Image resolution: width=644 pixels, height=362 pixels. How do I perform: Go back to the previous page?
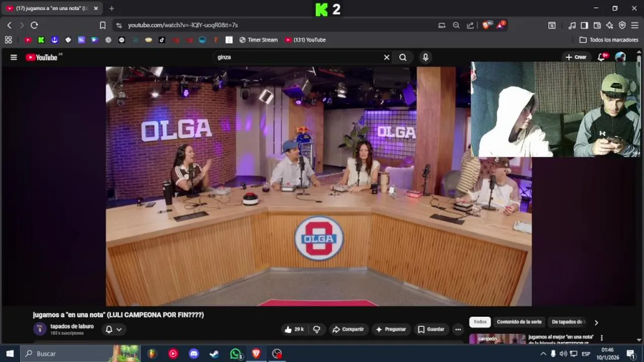[9, 25]
